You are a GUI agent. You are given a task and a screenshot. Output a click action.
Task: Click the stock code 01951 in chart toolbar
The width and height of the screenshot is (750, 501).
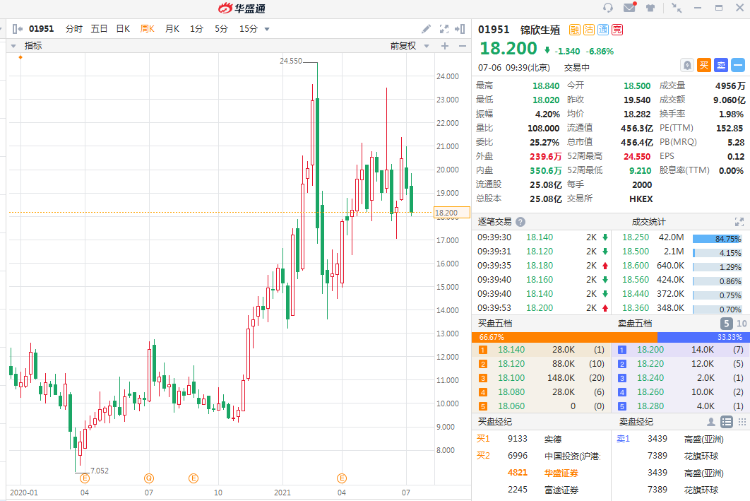click(41, 29)
